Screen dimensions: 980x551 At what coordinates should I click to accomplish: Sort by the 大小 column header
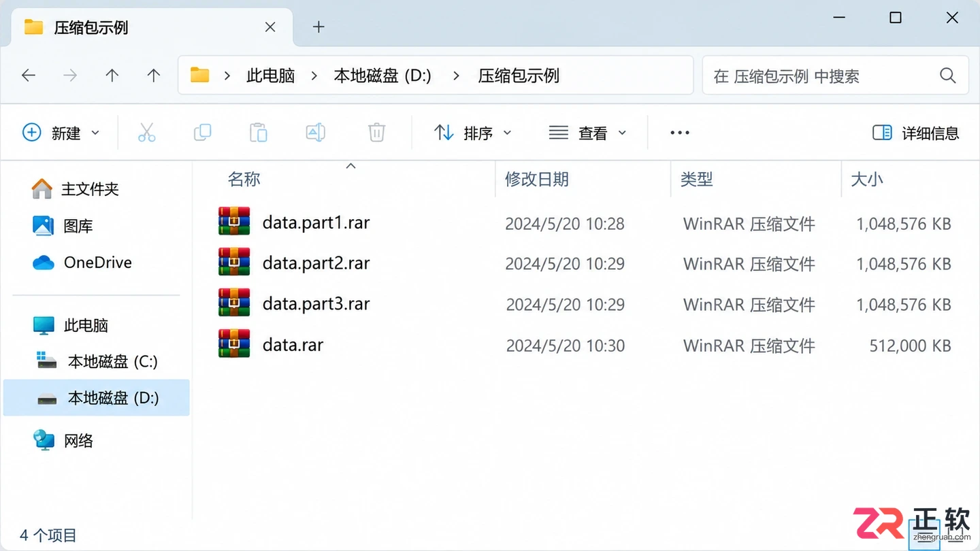coord(867,179)
